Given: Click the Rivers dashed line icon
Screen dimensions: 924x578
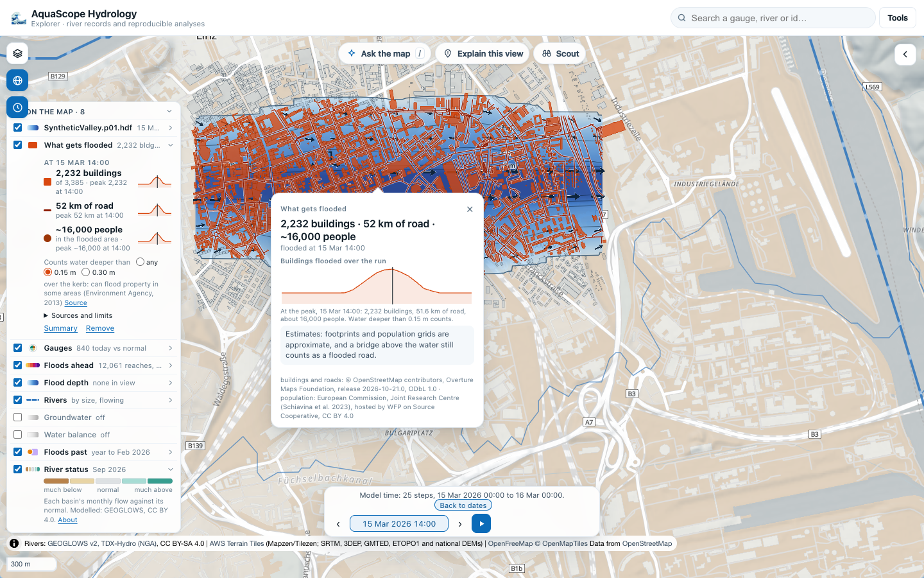Looking at the screenshot, I should [x=33, y=400].
